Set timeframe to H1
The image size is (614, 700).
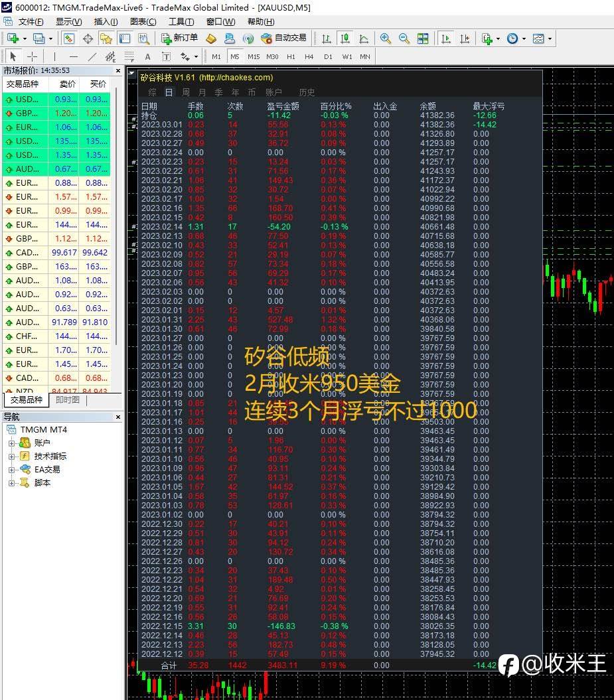[291, 56]
